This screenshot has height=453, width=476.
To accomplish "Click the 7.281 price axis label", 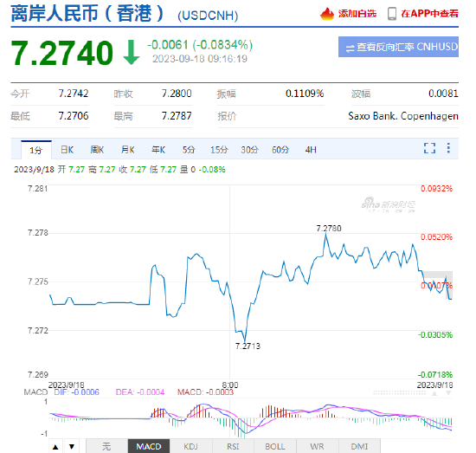I will (37, 189).
